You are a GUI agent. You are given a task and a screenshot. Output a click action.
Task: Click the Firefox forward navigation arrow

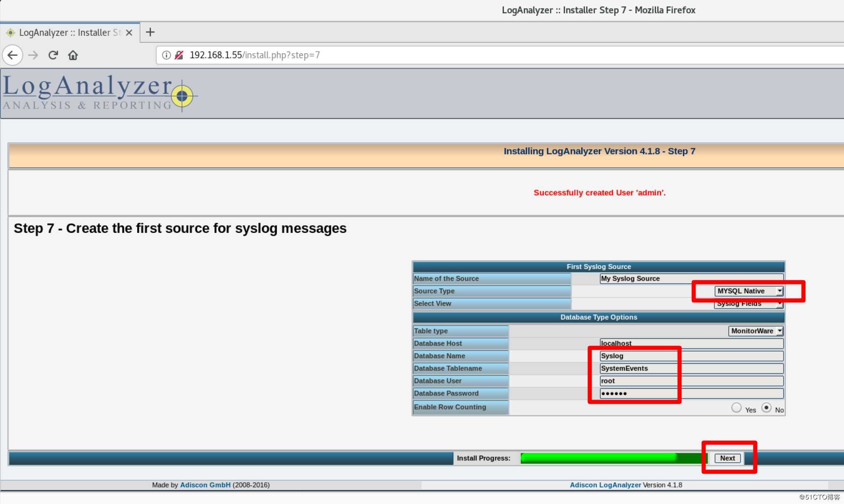[x=32, y=54]
